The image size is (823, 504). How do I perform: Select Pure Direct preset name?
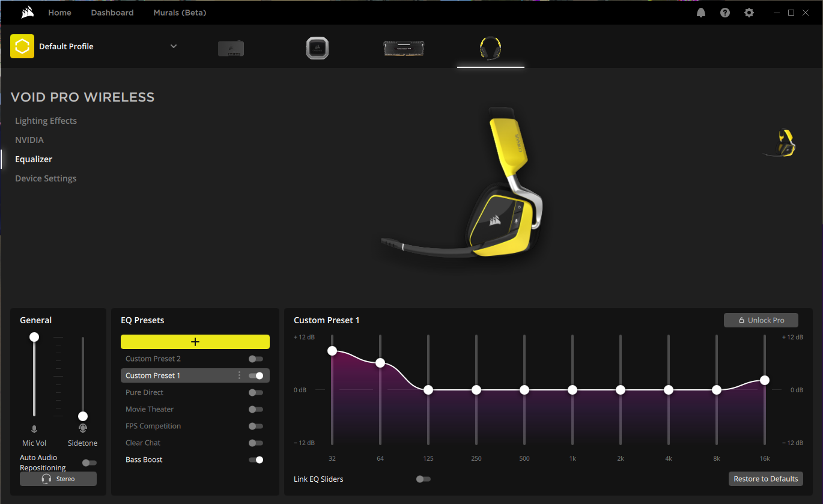(144, 392)
